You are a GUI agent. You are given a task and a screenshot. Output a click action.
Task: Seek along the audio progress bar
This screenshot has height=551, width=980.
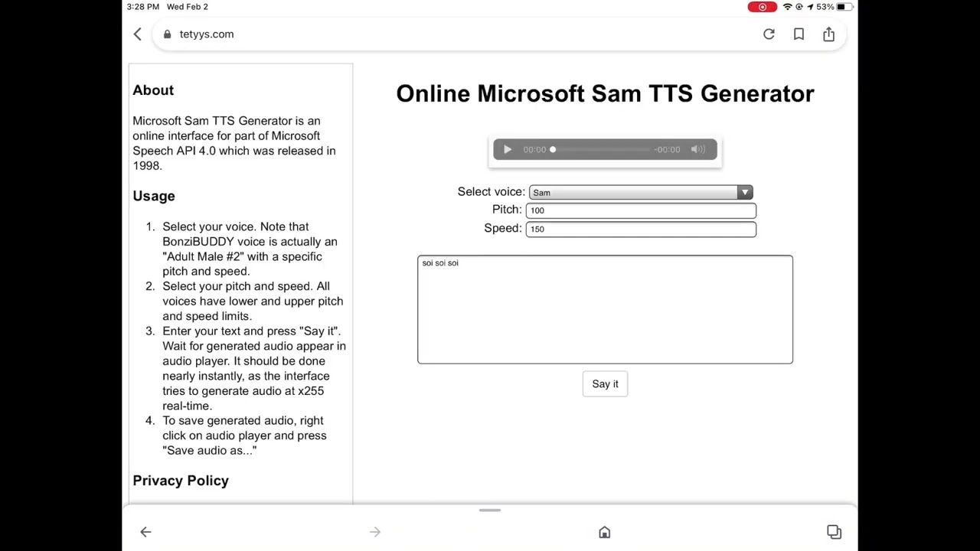[600, 150]
